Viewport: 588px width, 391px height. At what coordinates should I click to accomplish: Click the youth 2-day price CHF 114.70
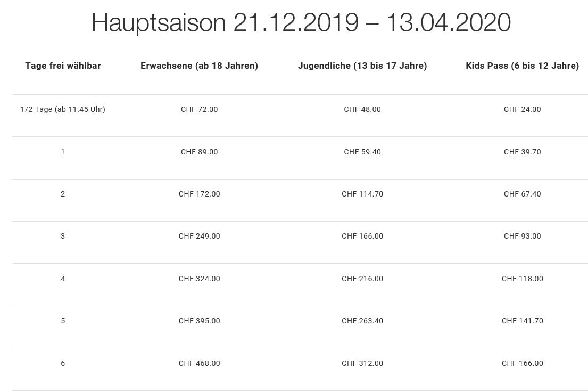pyautogui.click(x=362, y=194)
